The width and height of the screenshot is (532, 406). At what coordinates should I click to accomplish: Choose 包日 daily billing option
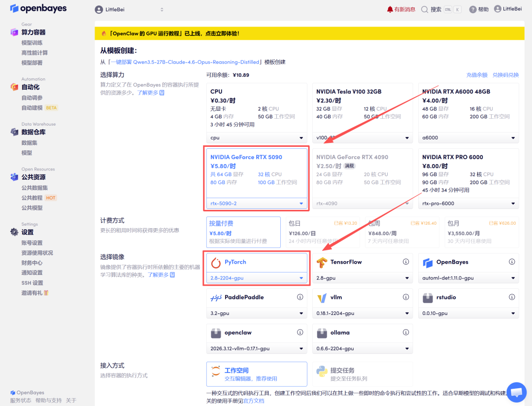click(x=322, y=232)
